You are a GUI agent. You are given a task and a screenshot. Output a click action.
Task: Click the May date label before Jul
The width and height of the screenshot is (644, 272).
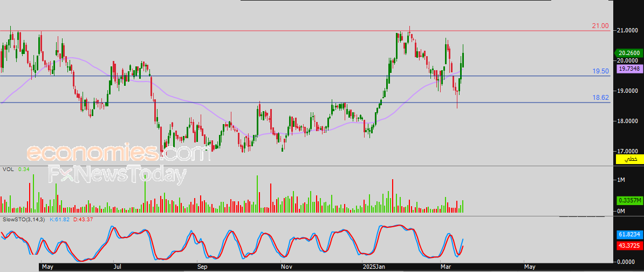click(47, 268)
